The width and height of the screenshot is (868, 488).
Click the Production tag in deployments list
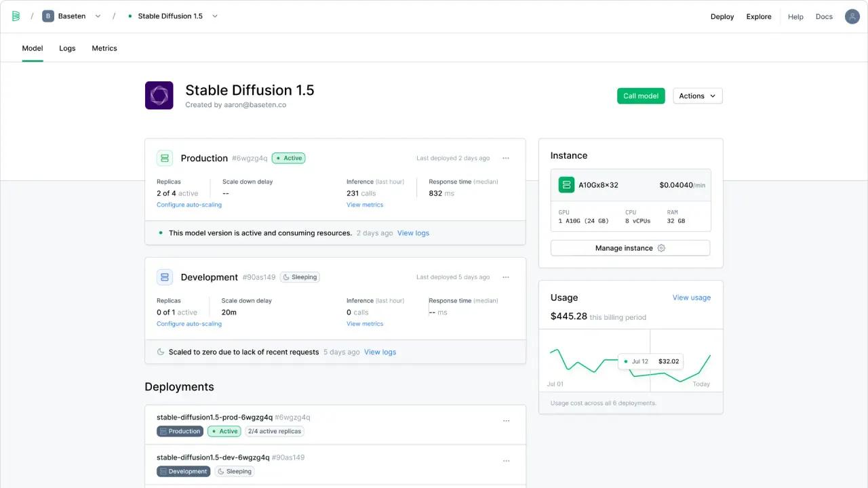coord(180,431)
